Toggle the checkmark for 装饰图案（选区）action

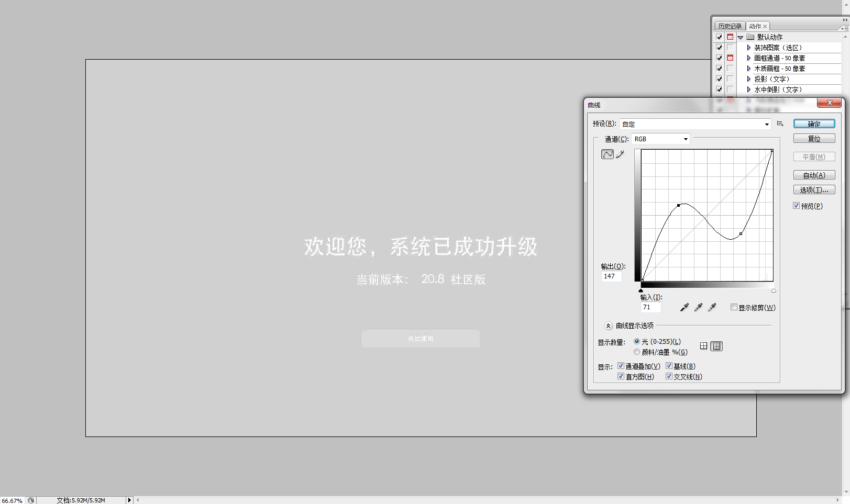click(x=719, y=48)
